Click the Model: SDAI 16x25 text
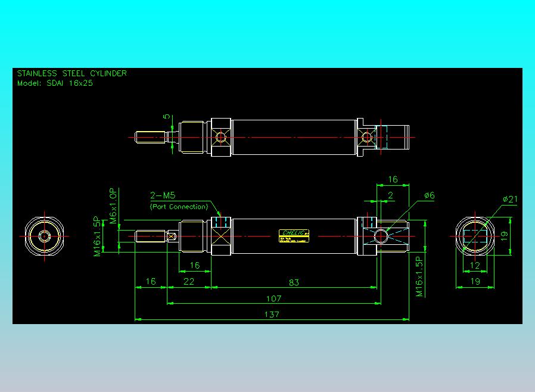 click(x=55, y=83)
